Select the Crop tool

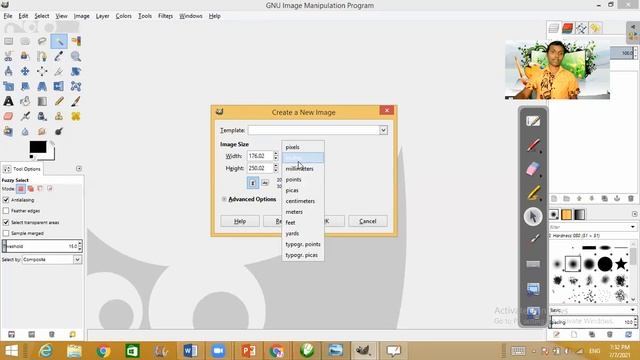click(x=59, y=71)
